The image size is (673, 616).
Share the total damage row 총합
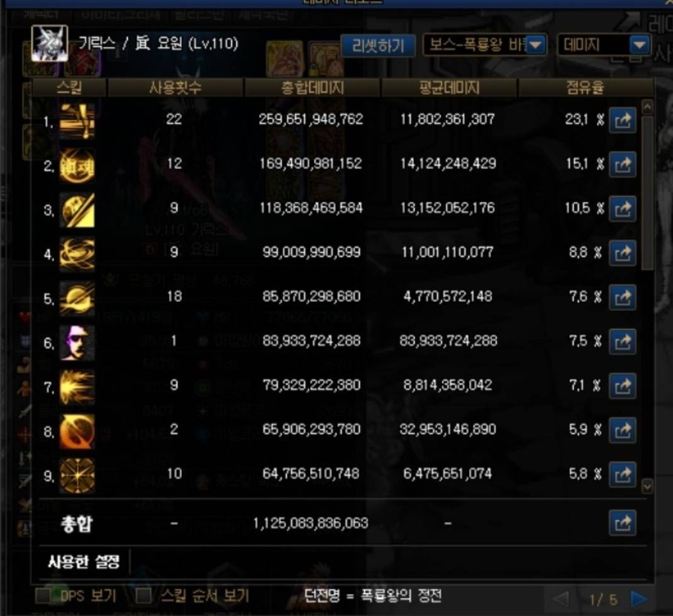[x=622, y=523]
